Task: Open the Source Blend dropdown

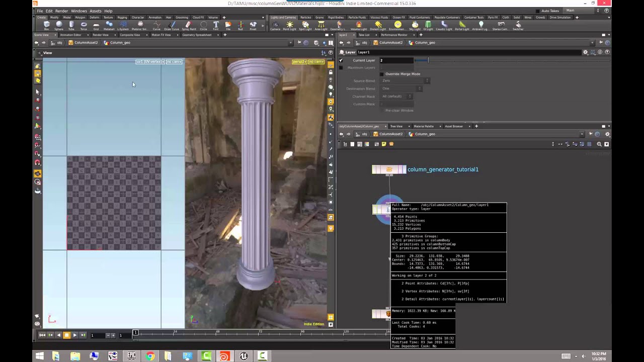Action: (x=406, y=80)
